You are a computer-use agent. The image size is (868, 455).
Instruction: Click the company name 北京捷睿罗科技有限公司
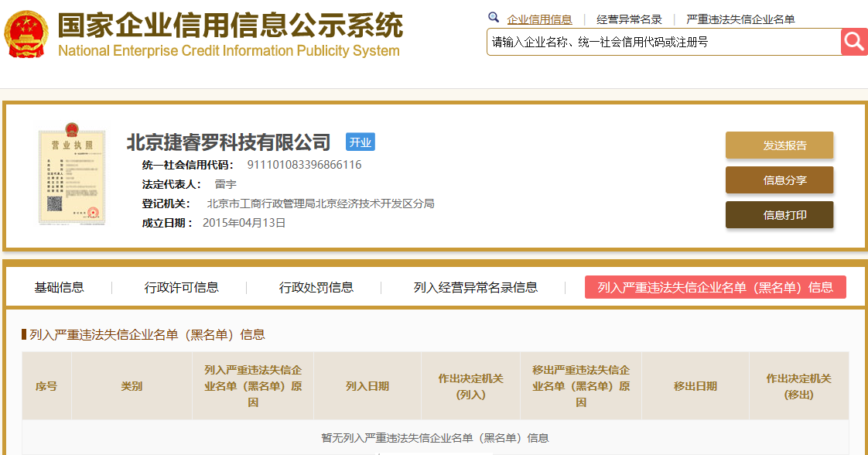click(229, 142)
